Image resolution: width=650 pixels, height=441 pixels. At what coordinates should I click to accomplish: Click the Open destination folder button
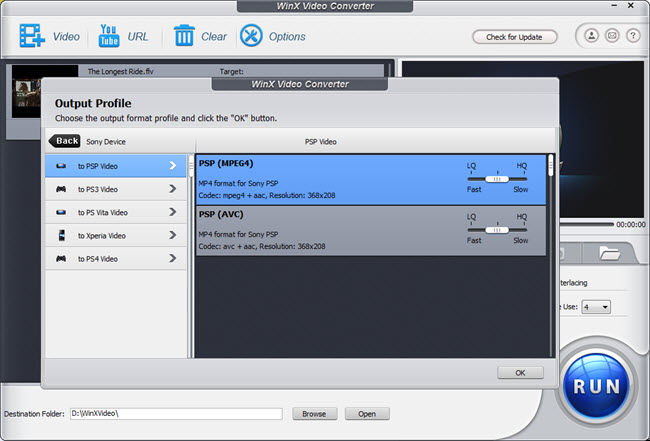click(x=367, y=414)
